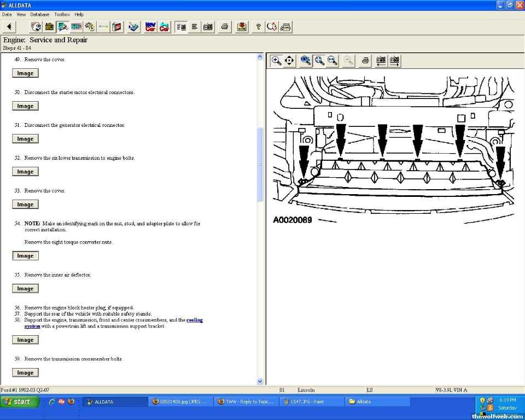Click the down arrow of procedure scrollbar
525x420 pixels.
pos(260,381)
